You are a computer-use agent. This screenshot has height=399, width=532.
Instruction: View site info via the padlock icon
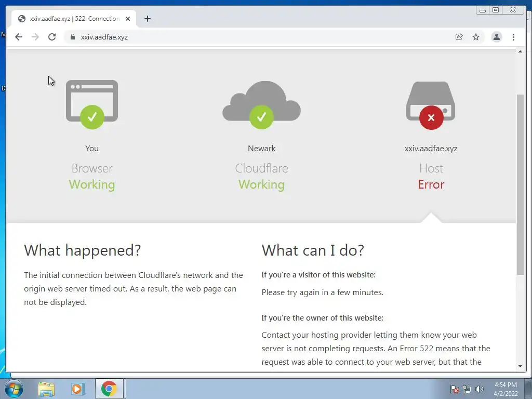(72, 37)
